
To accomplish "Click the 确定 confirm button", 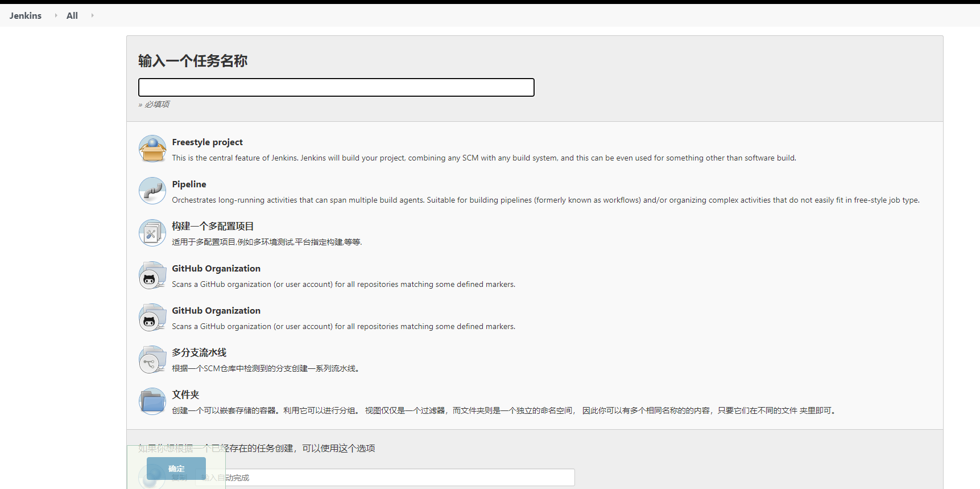I will (x=176, y=469).
